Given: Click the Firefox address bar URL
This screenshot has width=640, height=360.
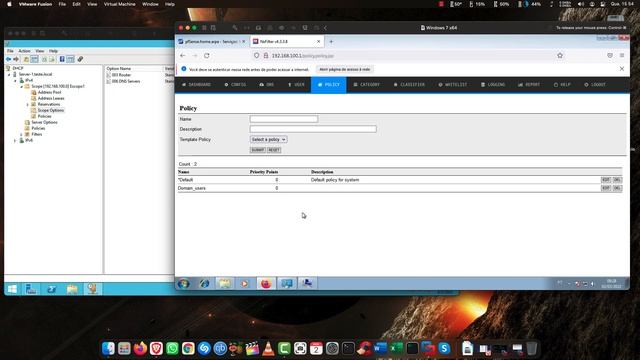Looking at the screenshot, I should 302,56.
